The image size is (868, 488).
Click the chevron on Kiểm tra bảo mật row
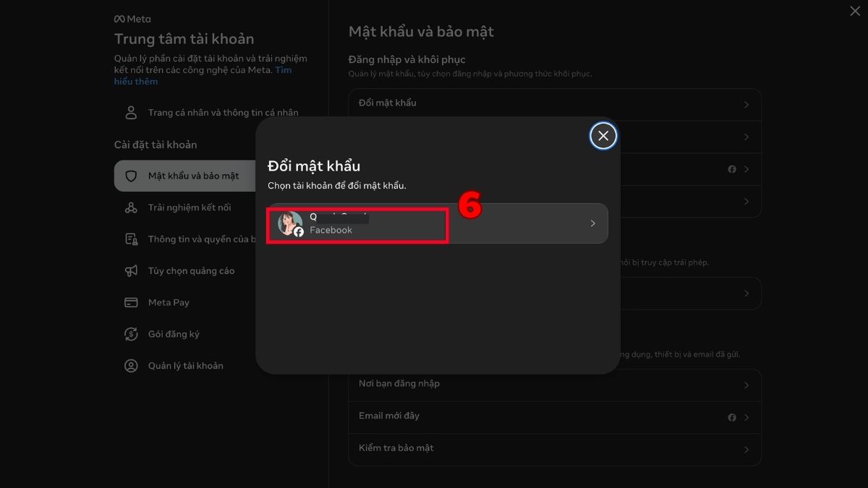tap(746, 450)
